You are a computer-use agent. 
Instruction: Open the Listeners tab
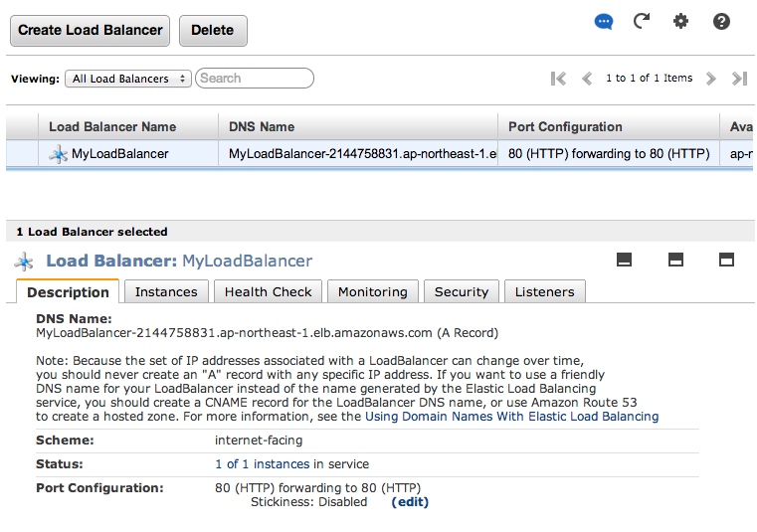544,291
